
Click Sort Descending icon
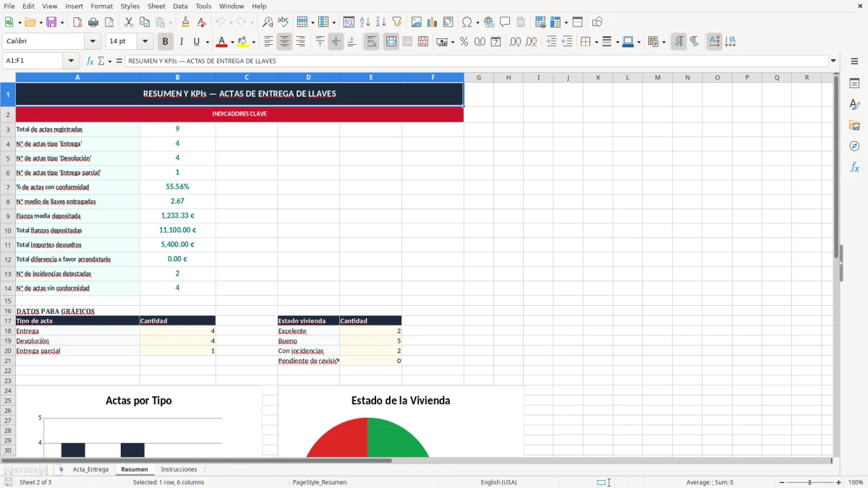[380, 22]
